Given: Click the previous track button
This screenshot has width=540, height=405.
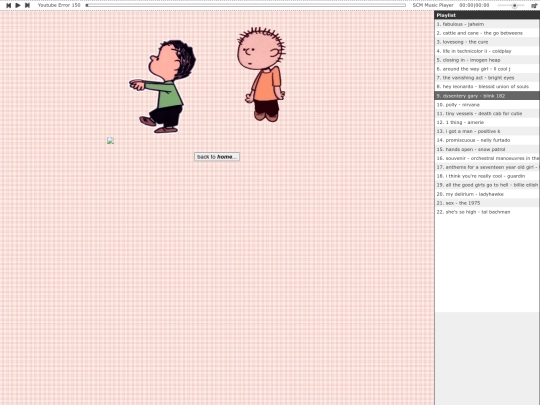Looking at the screenshot, I should click(9, 5).
